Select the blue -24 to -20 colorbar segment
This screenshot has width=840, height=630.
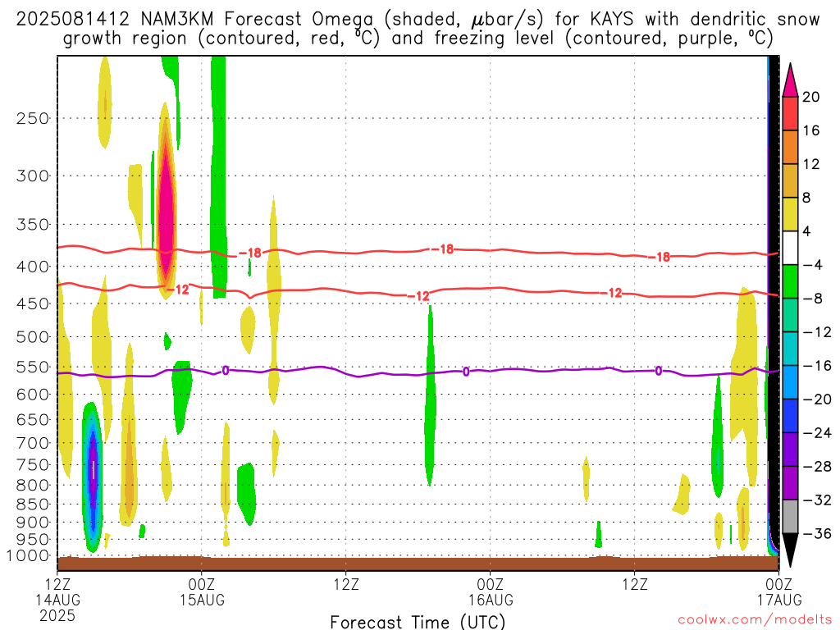[x=790, y=416]
